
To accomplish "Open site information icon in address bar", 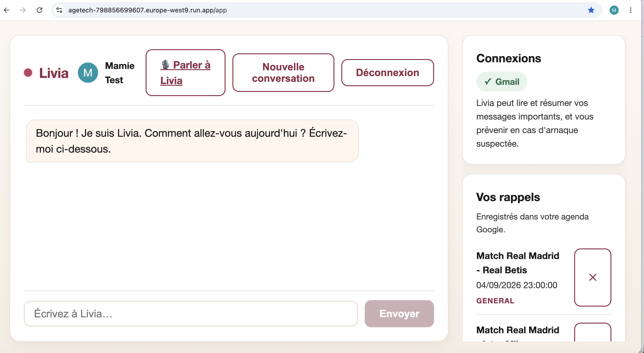I will pyautogui.click(x=59, y=10).
